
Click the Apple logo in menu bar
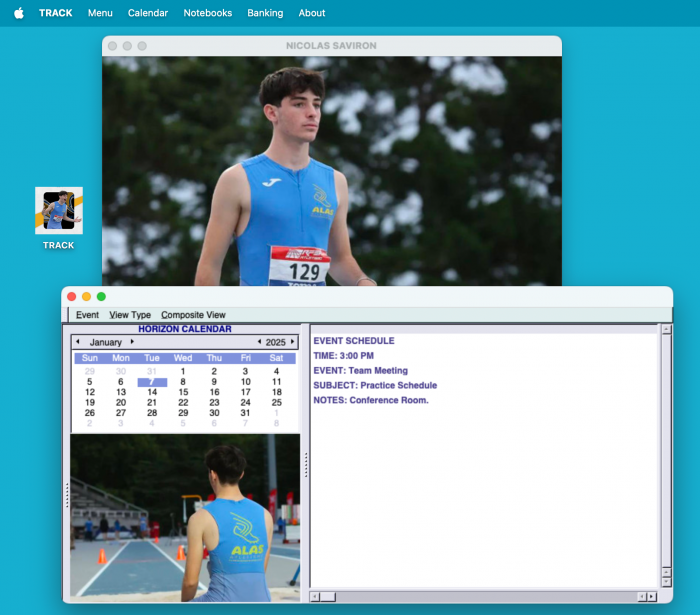click(x=18, y=13)
